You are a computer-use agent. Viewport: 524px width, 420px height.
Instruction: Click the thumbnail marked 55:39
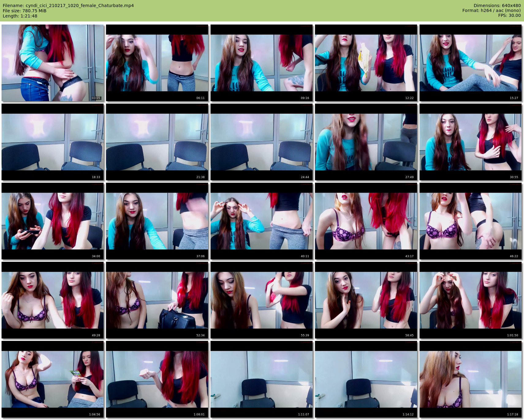262,300
